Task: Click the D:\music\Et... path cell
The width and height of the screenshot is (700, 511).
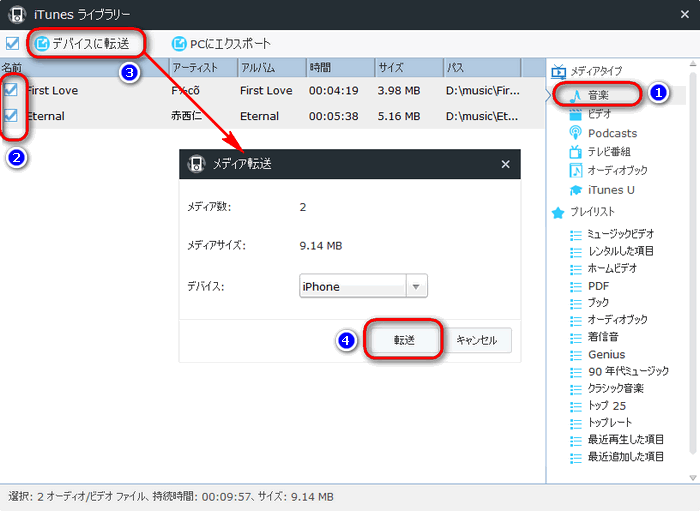Action: point(482,116)
